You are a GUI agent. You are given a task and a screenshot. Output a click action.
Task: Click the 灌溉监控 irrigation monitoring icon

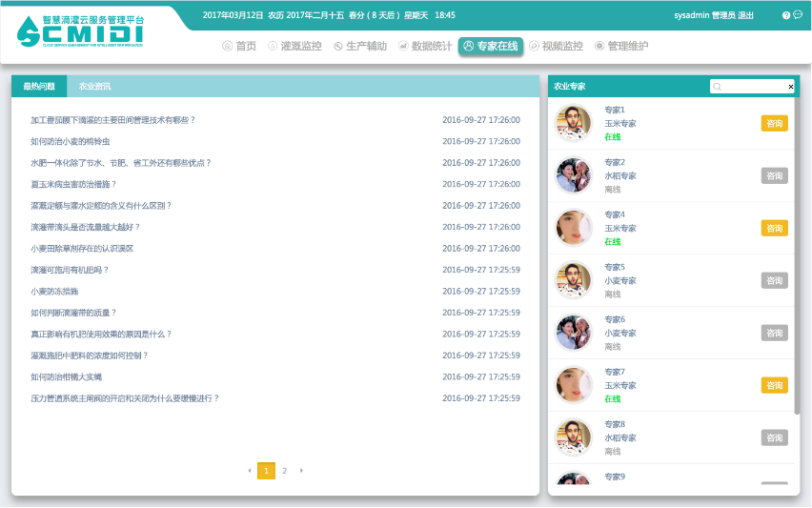(x=274, y=46)
